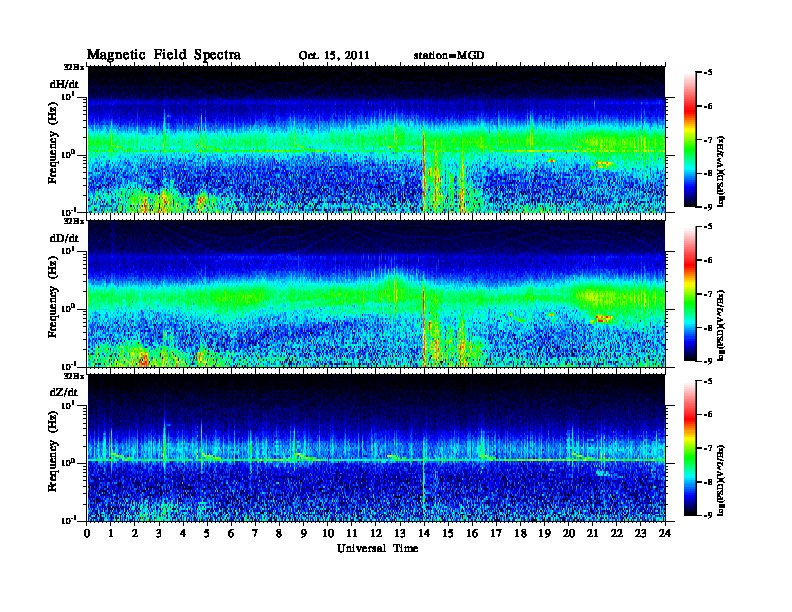Click the time axis tick label "4"
Image resolution: width=792 pixels, height=612 pixels.
coord(183,534)
